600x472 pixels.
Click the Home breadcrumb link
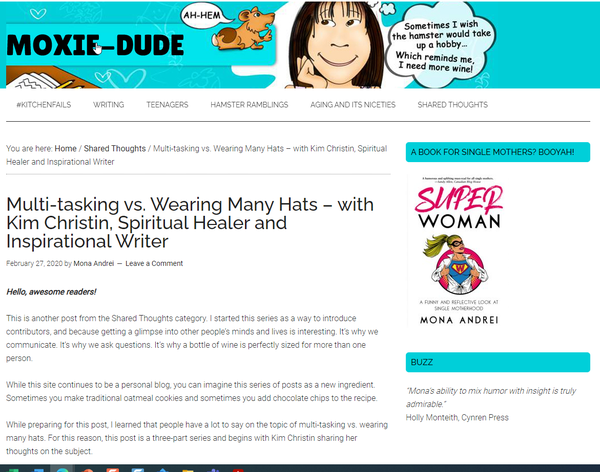(x=65, y=149)
